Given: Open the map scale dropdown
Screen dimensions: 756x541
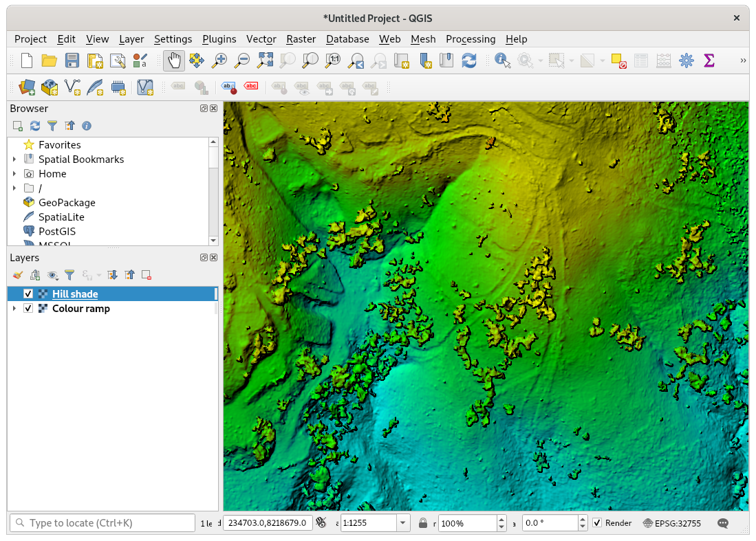Looking at the screenshot, I should [x=402, y=523].
